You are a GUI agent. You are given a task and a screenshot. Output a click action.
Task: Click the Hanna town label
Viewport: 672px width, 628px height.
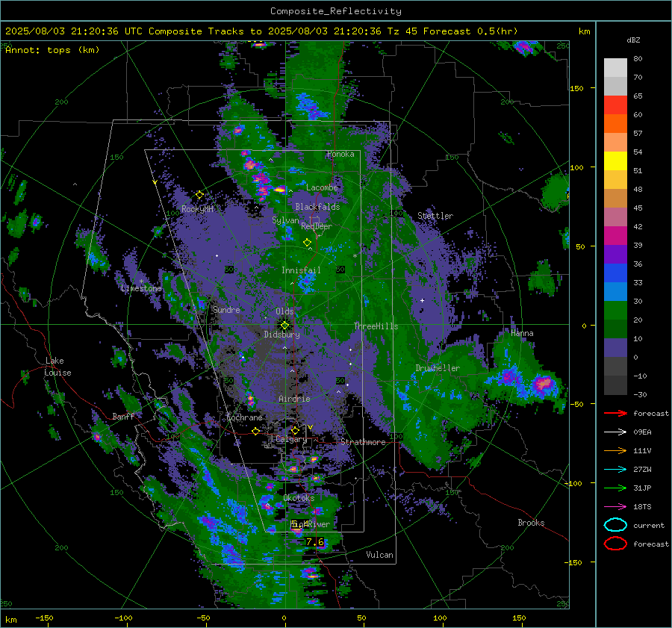pyautogui.click(x=522, y=333)
